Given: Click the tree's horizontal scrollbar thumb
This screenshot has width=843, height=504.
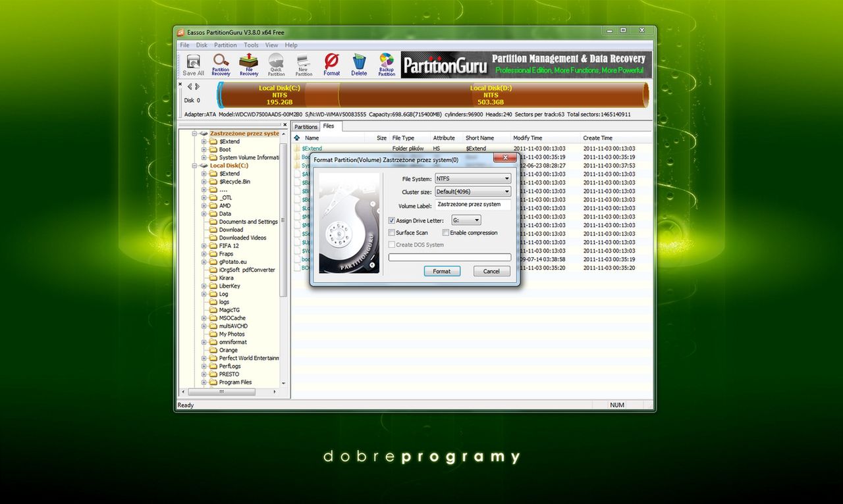Looking at the screenshot, I should coord(221,391).
